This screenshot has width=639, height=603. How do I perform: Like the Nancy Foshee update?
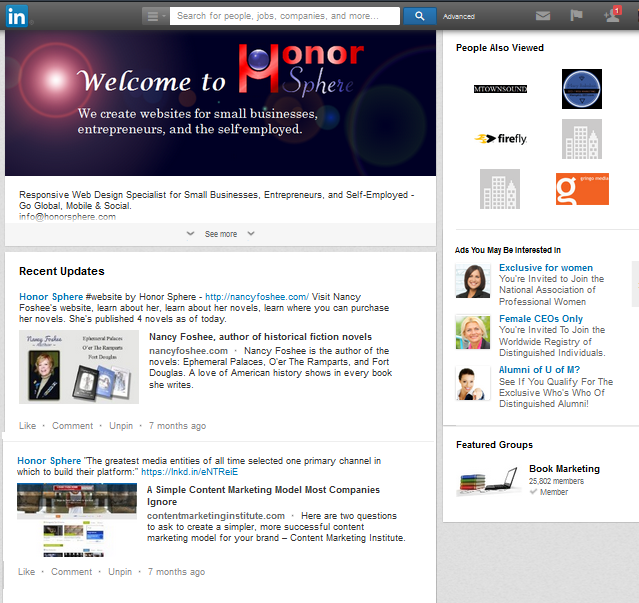pos(27,426)
